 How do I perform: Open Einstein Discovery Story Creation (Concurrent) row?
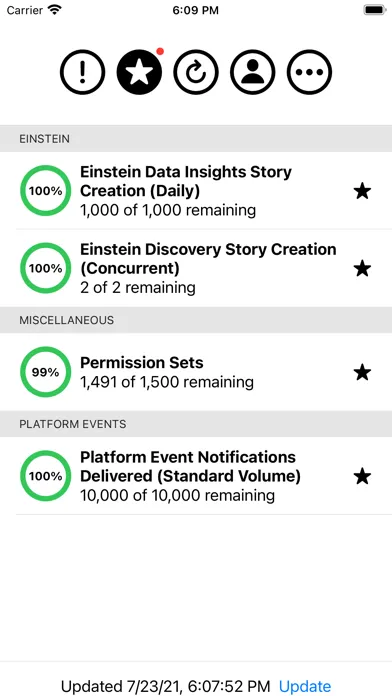(196, 268)
